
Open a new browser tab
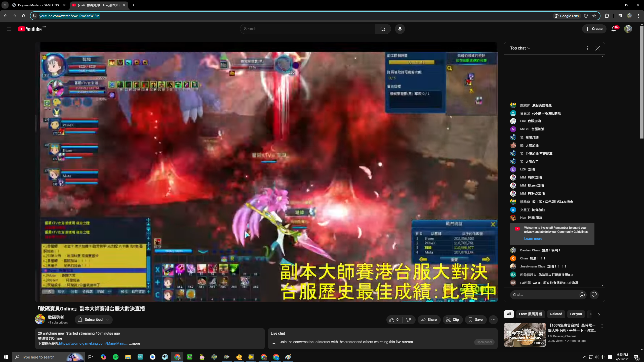tap(133, 5)
